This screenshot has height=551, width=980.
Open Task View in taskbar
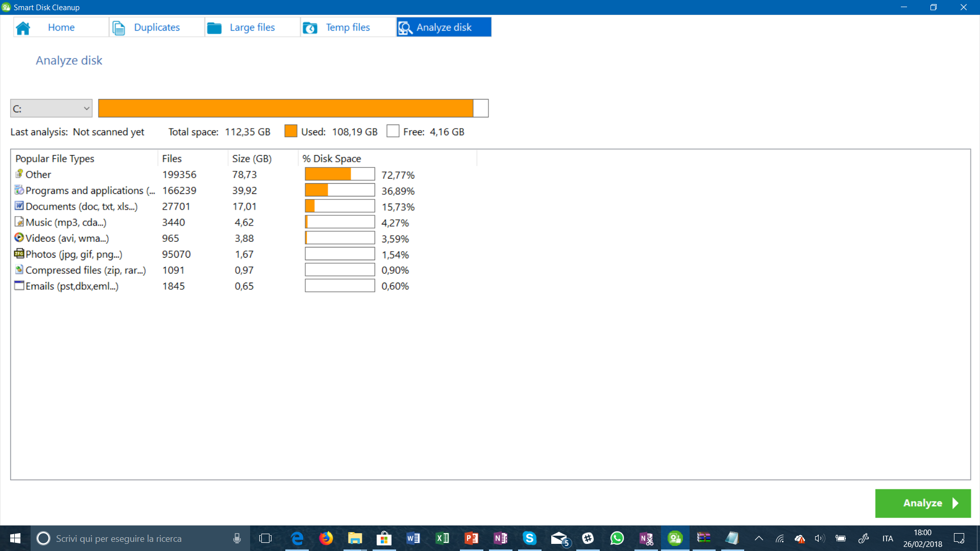click(x=265, y=538)
